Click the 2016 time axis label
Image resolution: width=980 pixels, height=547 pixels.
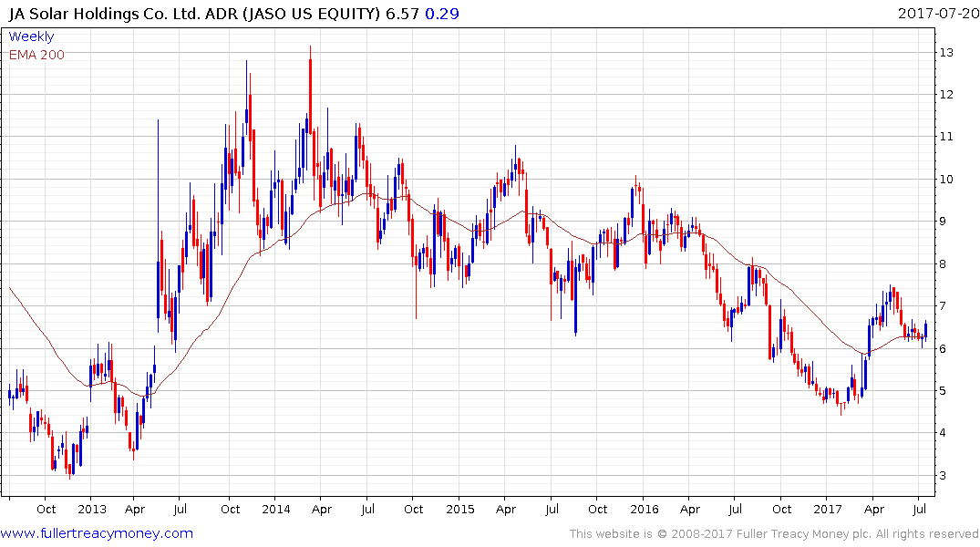(644, 509)
